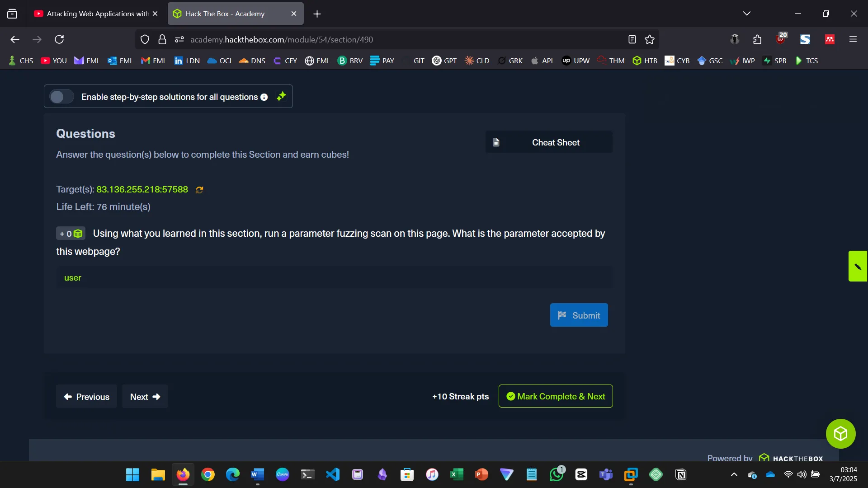Image resolution: width=868 pixels, height=488 pixels.
Task: Open the HackTheBox chat widget bubble
Action: coord(840,433)
